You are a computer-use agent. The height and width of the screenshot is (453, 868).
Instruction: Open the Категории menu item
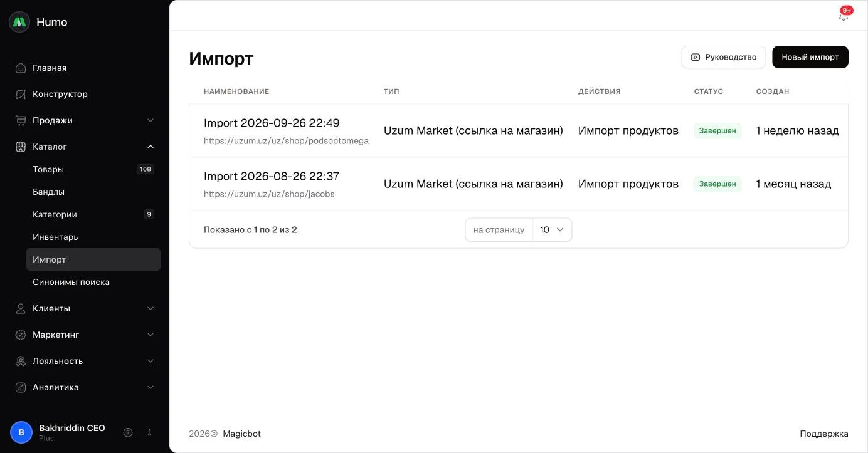pos(93,214)
